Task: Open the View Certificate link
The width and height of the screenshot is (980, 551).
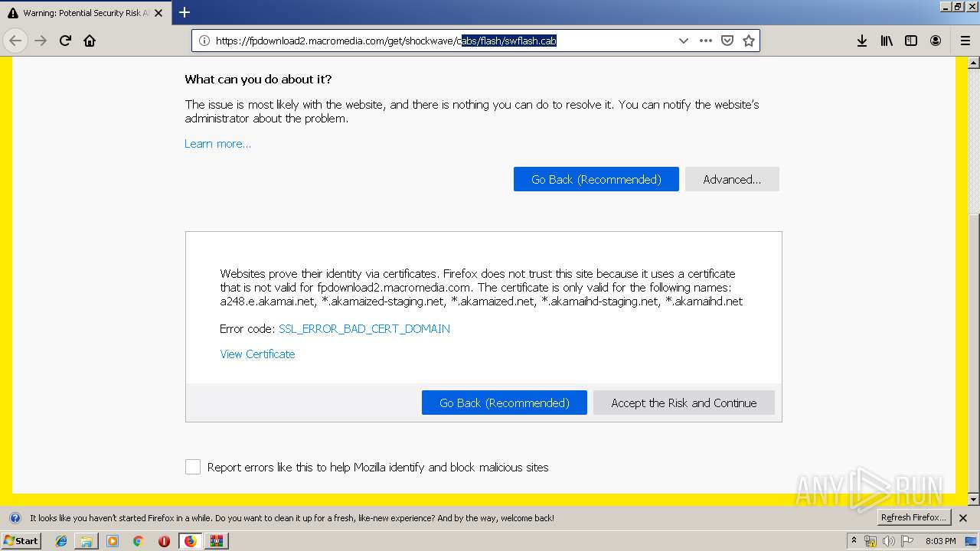Action: coord(257,354)
